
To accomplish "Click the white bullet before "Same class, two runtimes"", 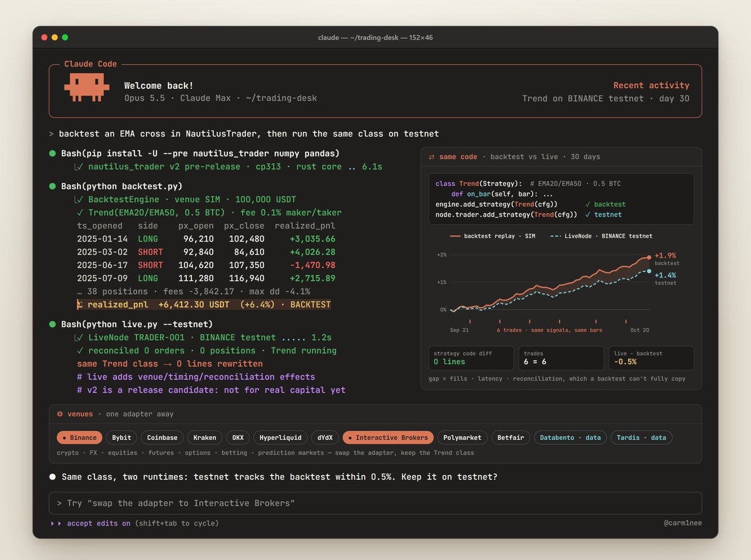I will pos(53,477).
